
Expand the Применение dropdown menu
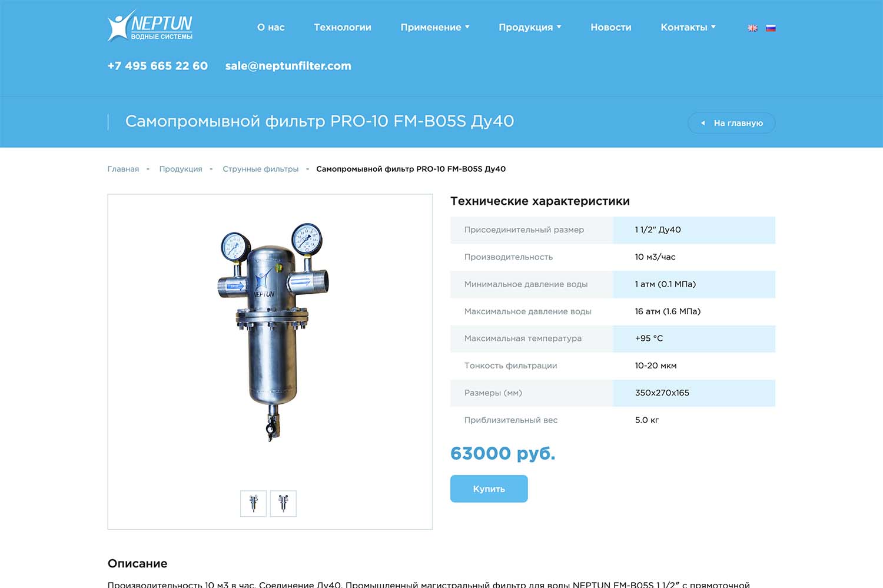(x=435, y=27)
